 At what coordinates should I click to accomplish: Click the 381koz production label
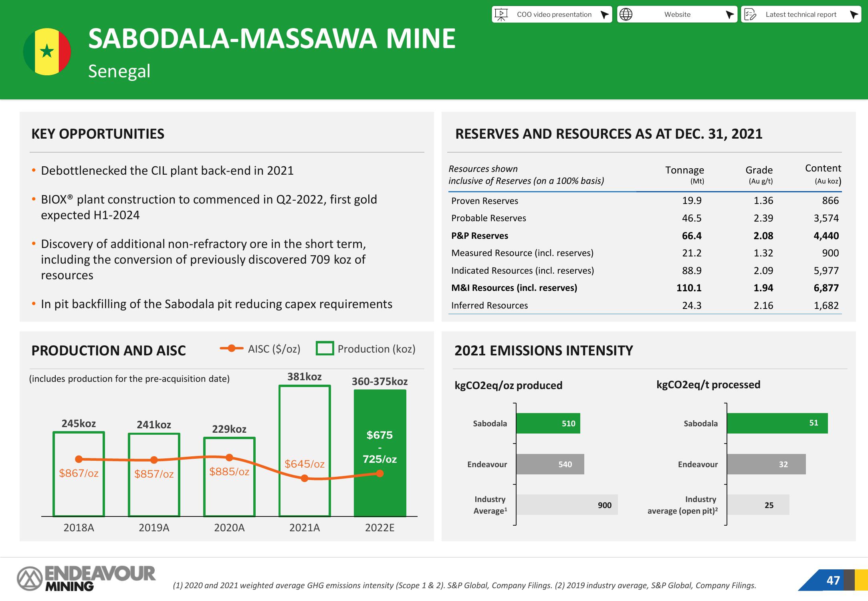point(305,377)
